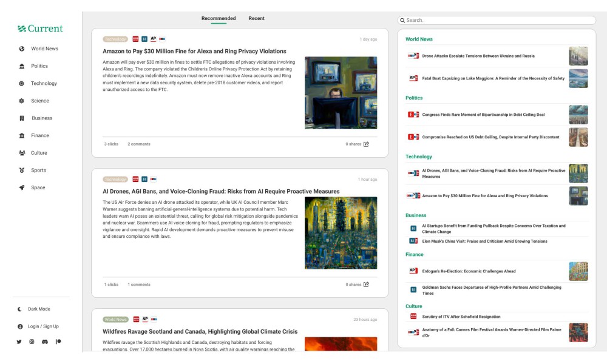Open 'Anatomy of a Fall: Cannes' story
The width and height of the screenshot is (607, 364).
(x=492, y=332)
